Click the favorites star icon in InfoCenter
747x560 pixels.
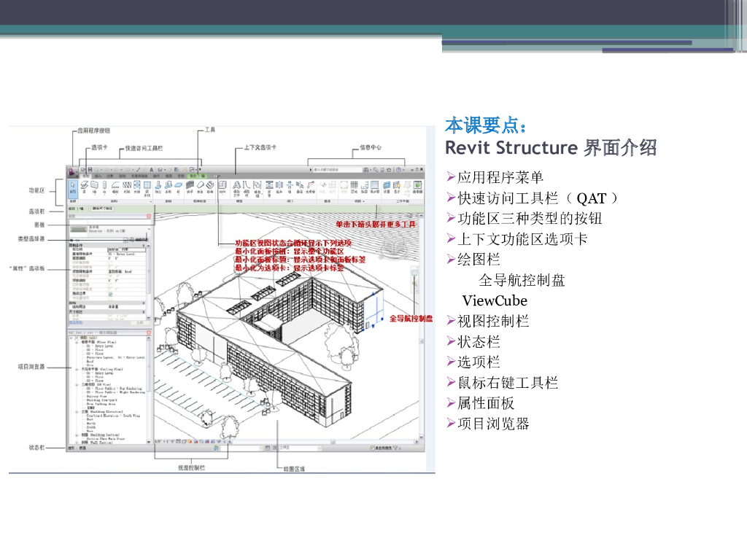[389, 170]
